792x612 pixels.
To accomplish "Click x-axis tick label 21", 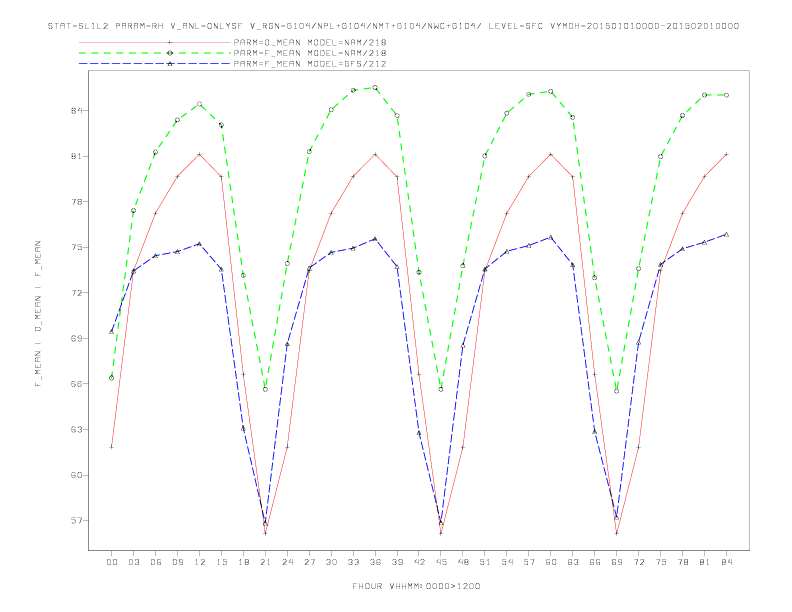I will (x=265, y=562).
